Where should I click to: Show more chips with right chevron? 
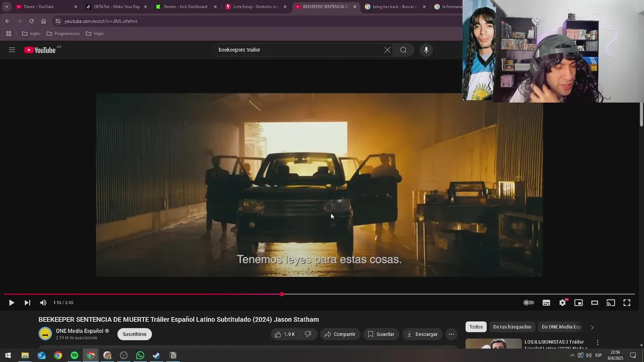pos(592,327)
